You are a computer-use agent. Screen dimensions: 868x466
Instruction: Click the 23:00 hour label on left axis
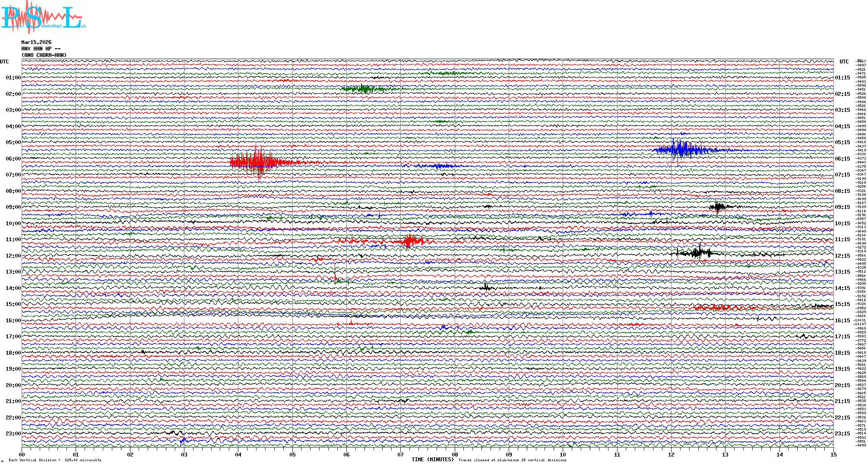pyautogui.click(x=13, y=434)
